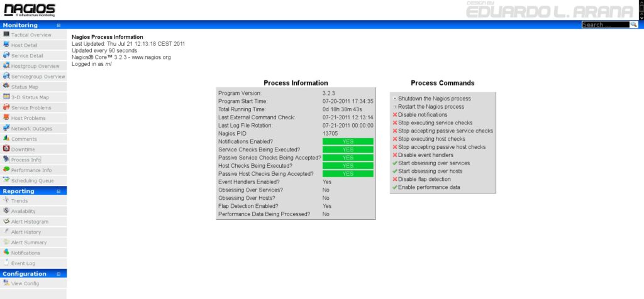Image resolution: width=644 pixels, height=299 pixels.
Task: Click the Servicegroup Overview icon
Action: coord(6,76)
